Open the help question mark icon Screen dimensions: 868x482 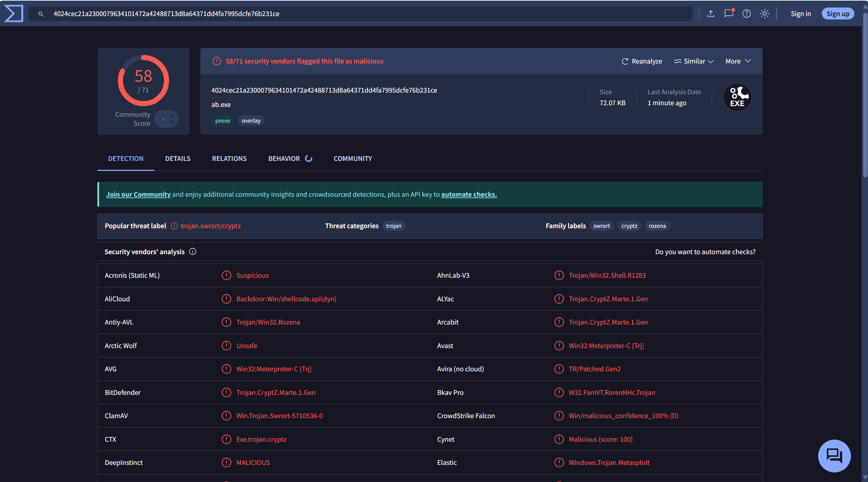pyautogui.click(x=746, y=14)
